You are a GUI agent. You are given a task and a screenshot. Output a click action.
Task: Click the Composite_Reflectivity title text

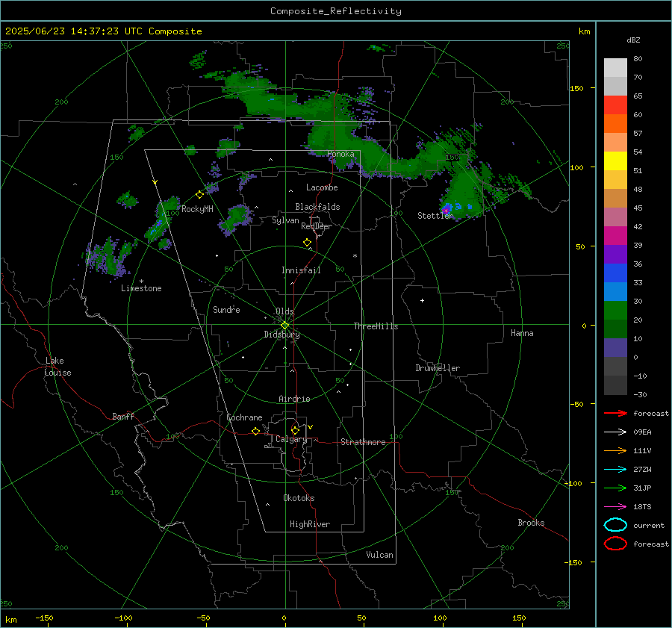coord(336,11)
